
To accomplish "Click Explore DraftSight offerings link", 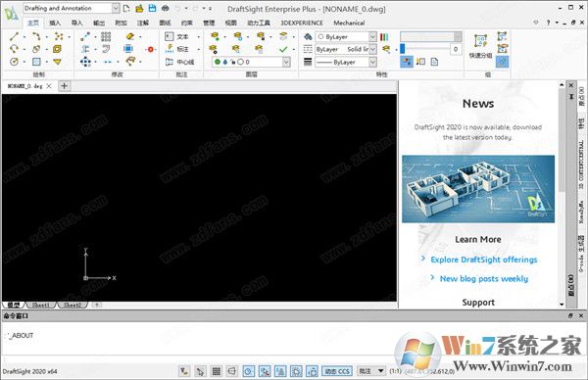I will (x=484, y=260).
